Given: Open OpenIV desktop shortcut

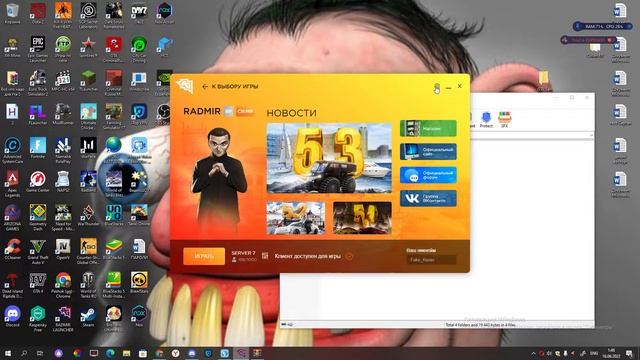Looking at the screenshot, I should [63, 249].
